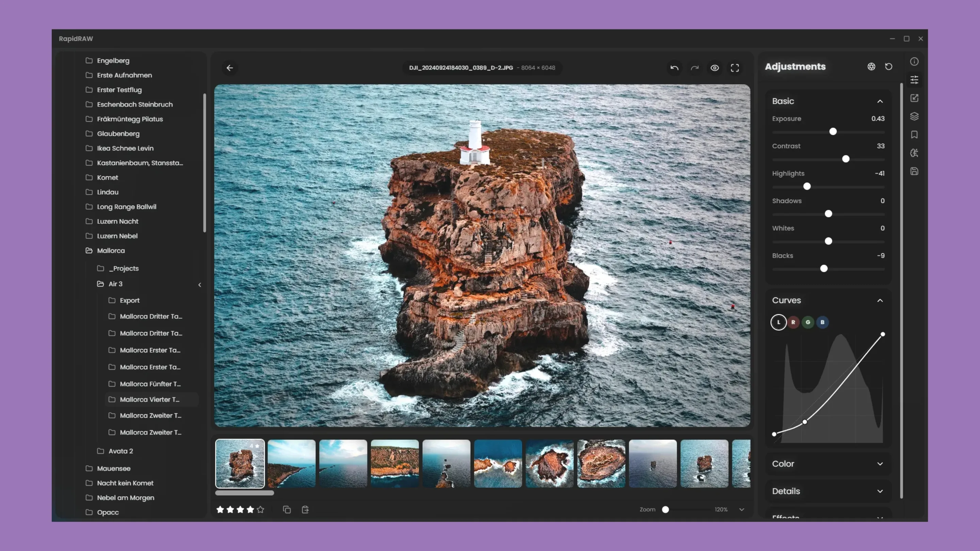The width and height of the screenshot is (980, 551).
Task: Click the Exposure slider handle
Action: pyautogui.click(x=833, y=132)
